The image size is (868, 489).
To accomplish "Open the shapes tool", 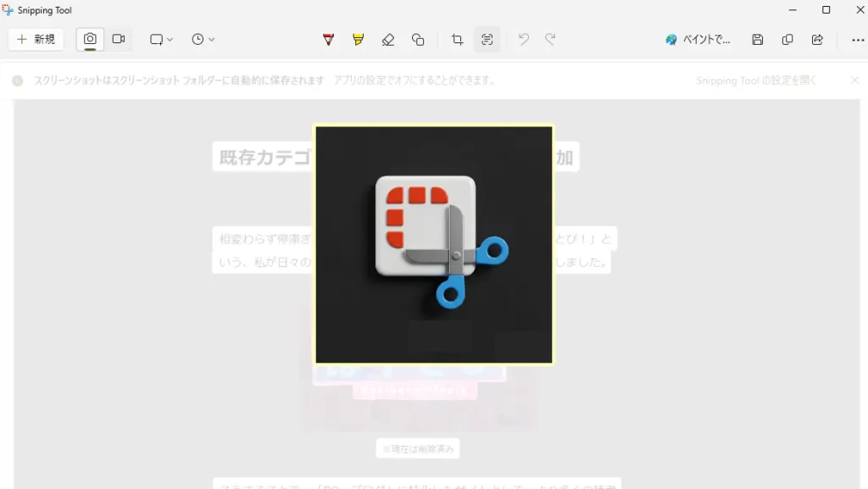I will tap(418, 40).
